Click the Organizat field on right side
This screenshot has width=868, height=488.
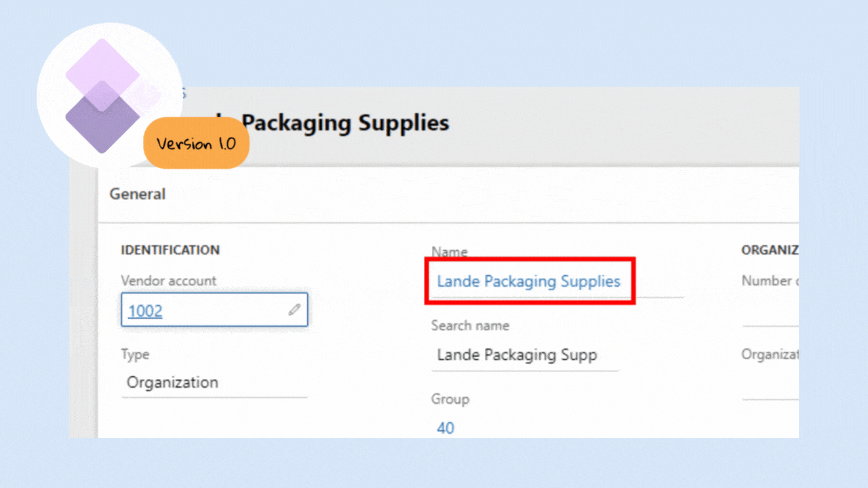pyautogui.click(x=770, y=385)
